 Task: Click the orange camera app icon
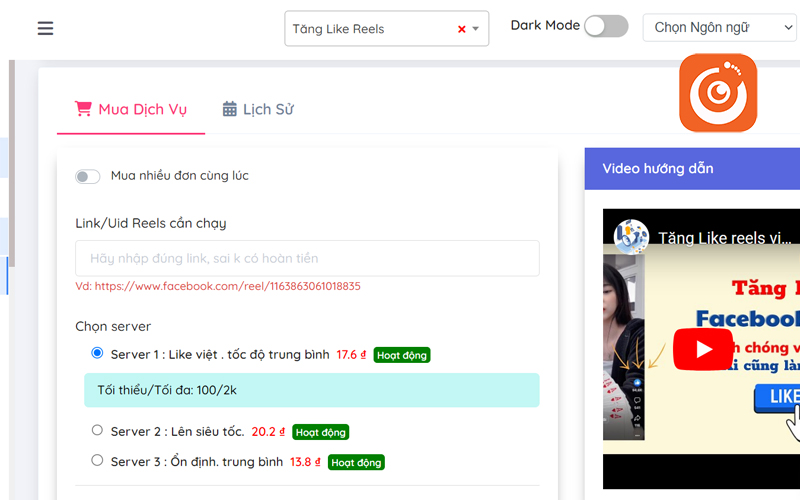[718, 93]
